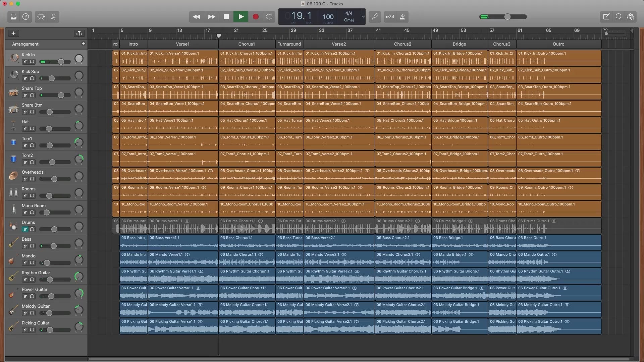Screen dimensions: 644x362
Task: Open the Library panel icon
Action: click(13, 17)
